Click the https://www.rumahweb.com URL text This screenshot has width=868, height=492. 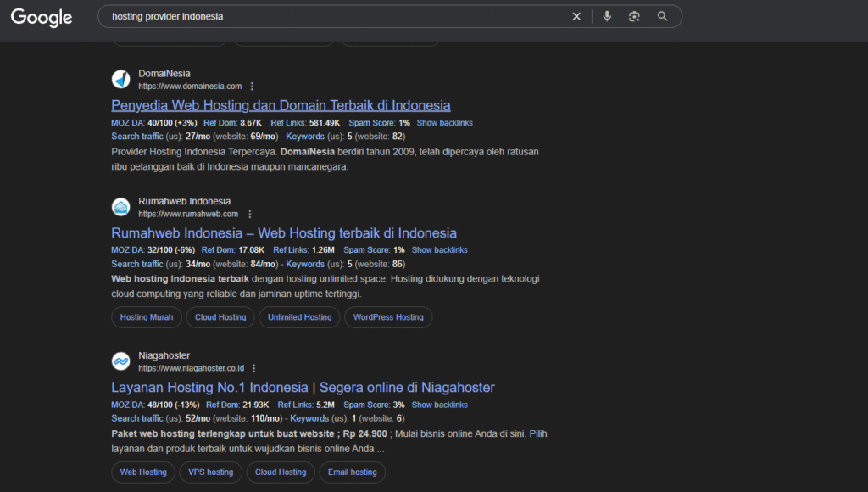point(188,214)
